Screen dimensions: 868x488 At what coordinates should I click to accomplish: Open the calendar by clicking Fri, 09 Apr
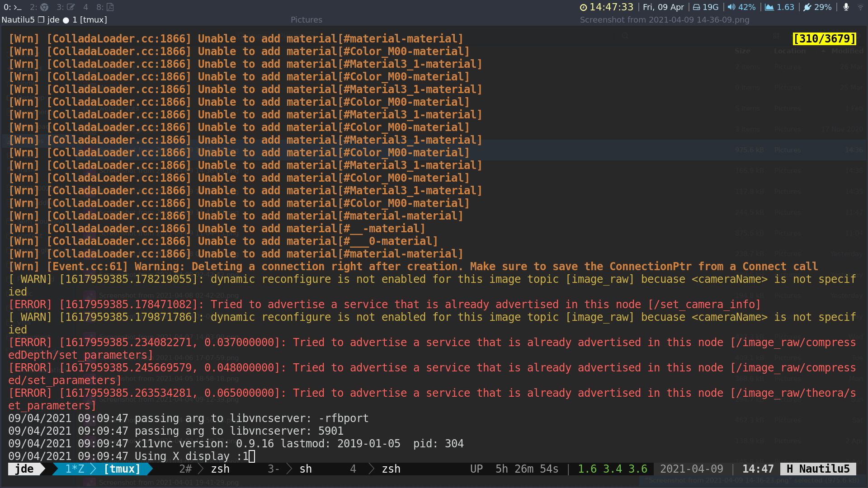coord(663,7)
